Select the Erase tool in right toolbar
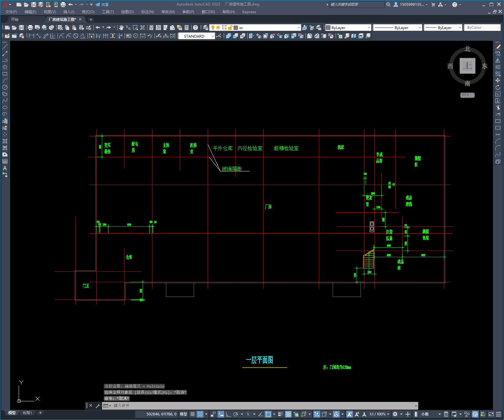This screenshot has width=504, height=420. coord(498,47)
